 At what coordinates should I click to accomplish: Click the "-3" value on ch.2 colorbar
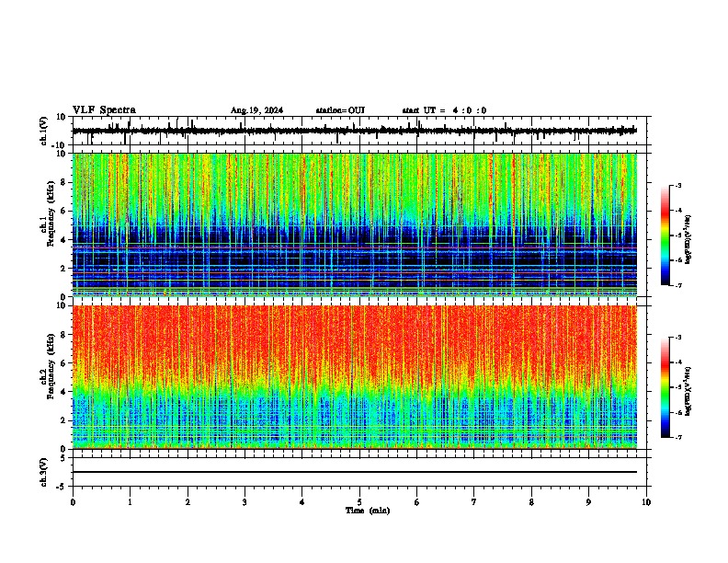[677, 338]
